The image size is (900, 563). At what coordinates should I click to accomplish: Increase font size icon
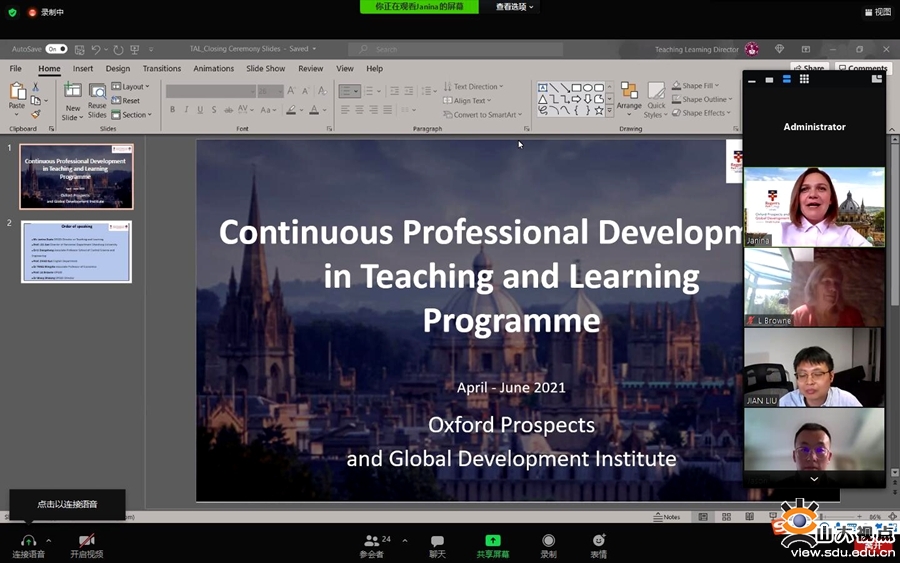[291, 91]
